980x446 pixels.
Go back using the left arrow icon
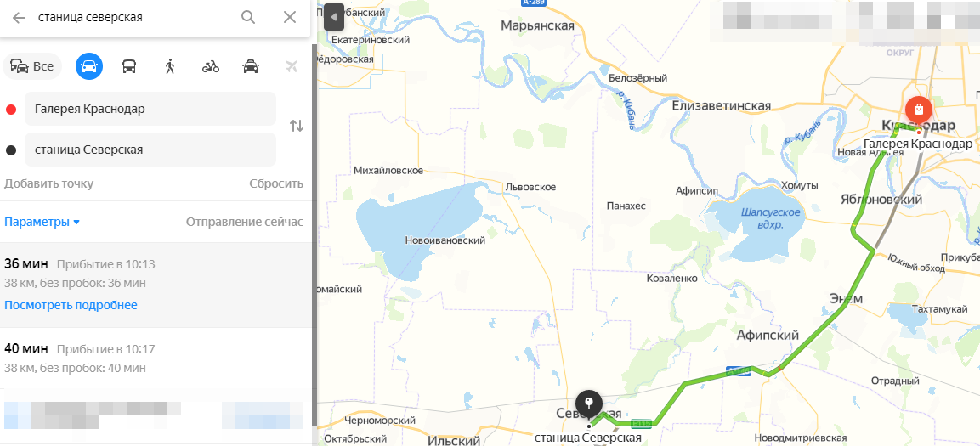point(19,18)
